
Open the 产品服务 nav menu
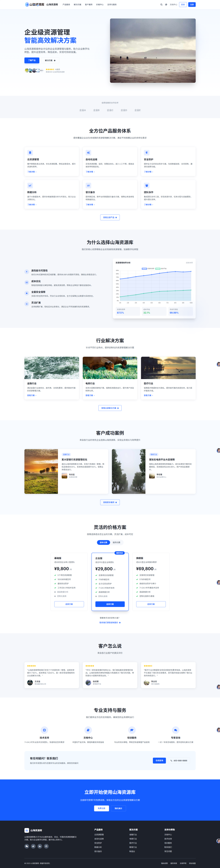point(66,5)
